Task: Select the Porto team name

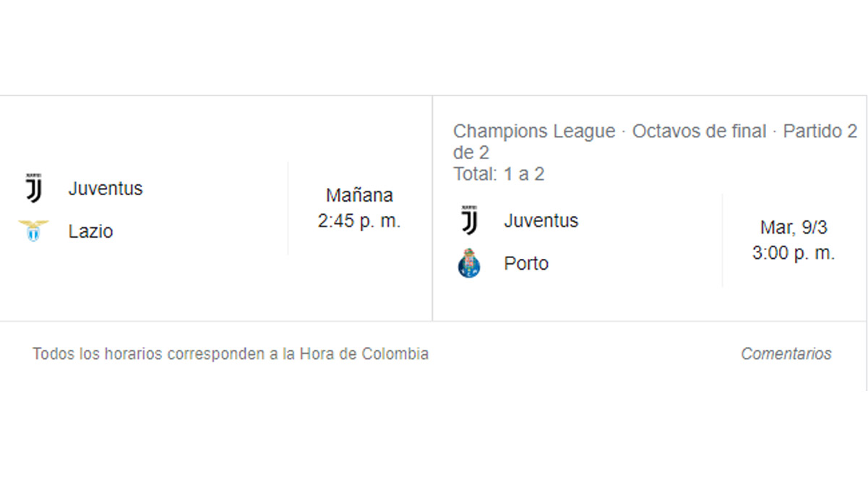Action: (x=526, y=263)
